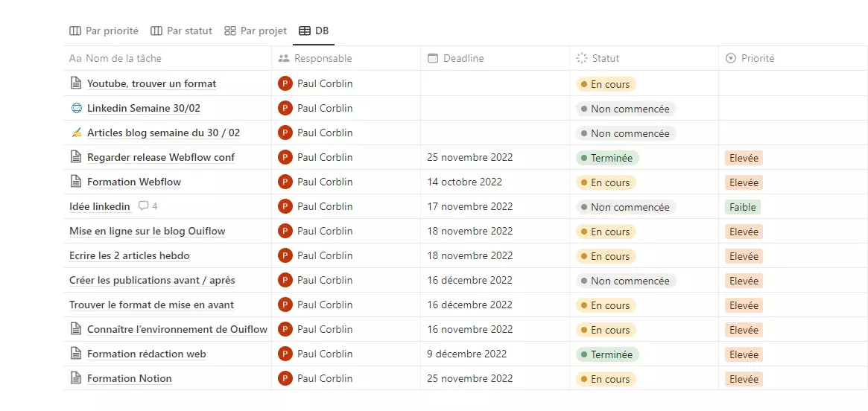
Task: Open Trouver le format de mise en avant
Action: click(x=152, y=305)
